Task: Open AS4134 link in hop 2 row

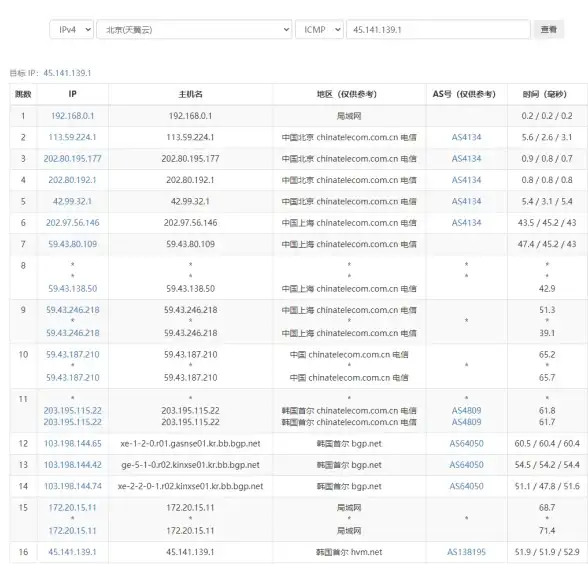Action: 466,137
